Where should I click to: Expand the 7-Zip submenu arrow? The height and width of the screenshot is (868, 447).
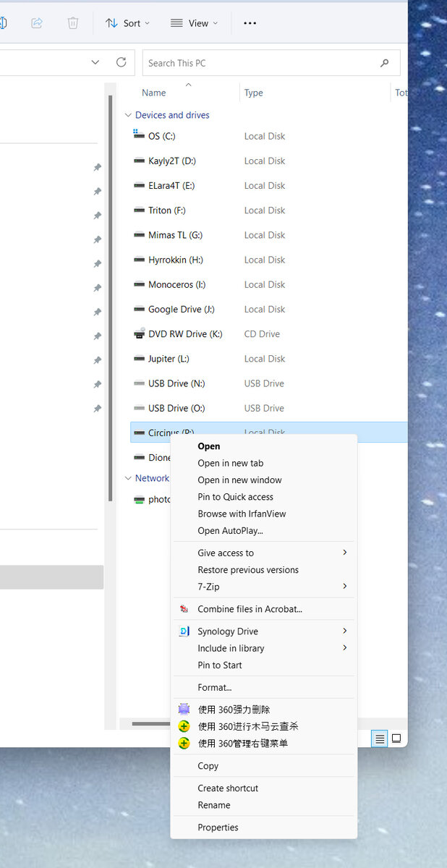pyautogui.click(x=345, y=586)
